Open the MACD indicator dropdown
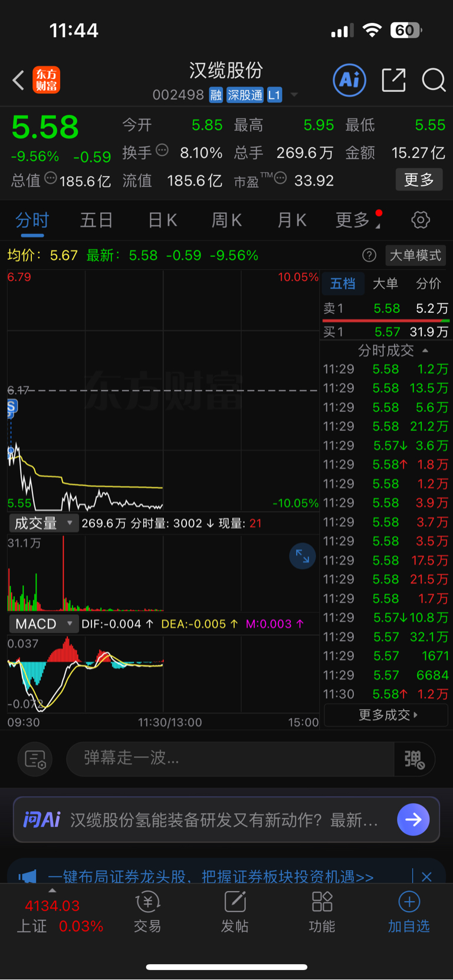 (44, 624)
